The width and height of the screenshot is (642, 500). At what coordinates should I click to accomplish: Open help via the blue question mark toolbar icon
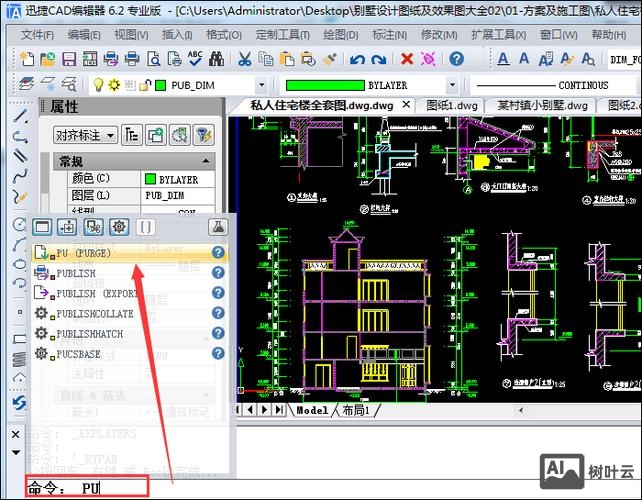pyautogui.click(x=456, y=59)
